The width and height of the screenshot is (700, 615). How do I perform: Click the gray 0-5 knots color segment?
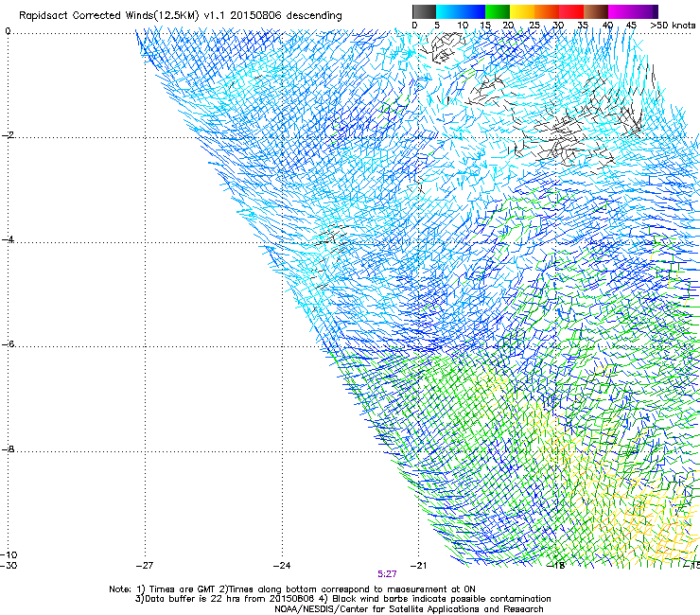(424, 11)
